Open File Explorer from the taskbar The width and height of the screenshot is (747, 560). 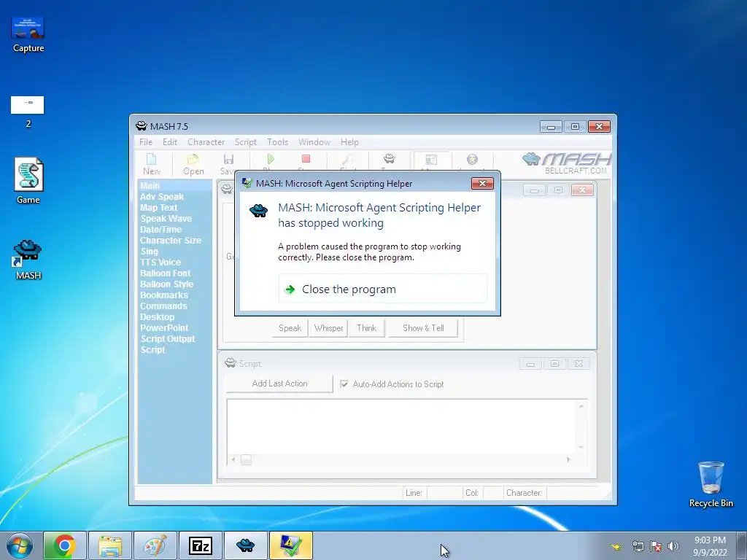coord(109,545)
